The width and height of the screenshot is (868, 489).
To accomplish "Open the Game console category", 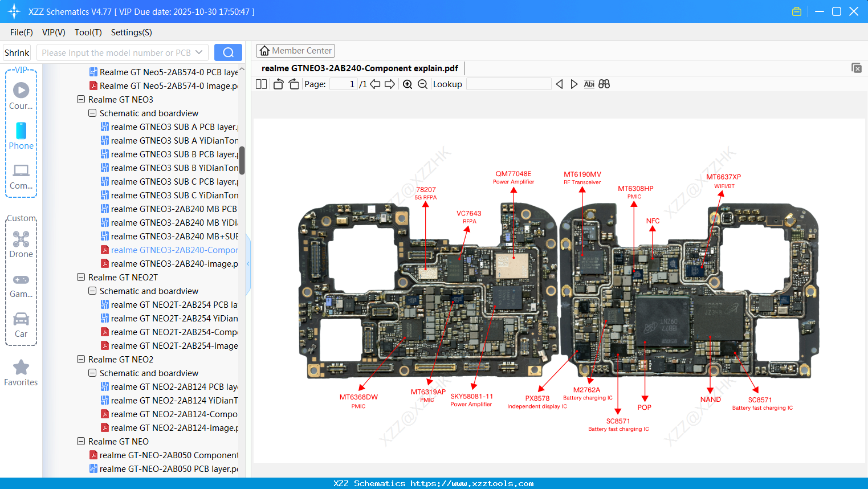I will coord(21,285).
